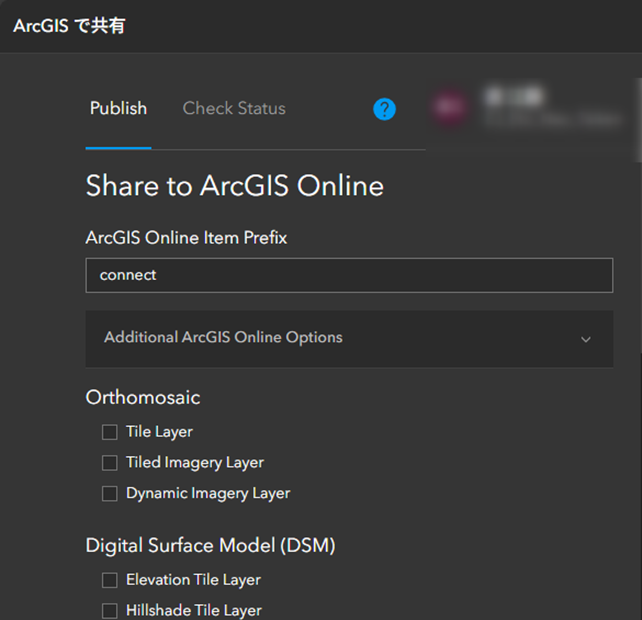Click the Dynamic Imagery Layer label text
Screen dimensions: 642x620
pos(208,494)
